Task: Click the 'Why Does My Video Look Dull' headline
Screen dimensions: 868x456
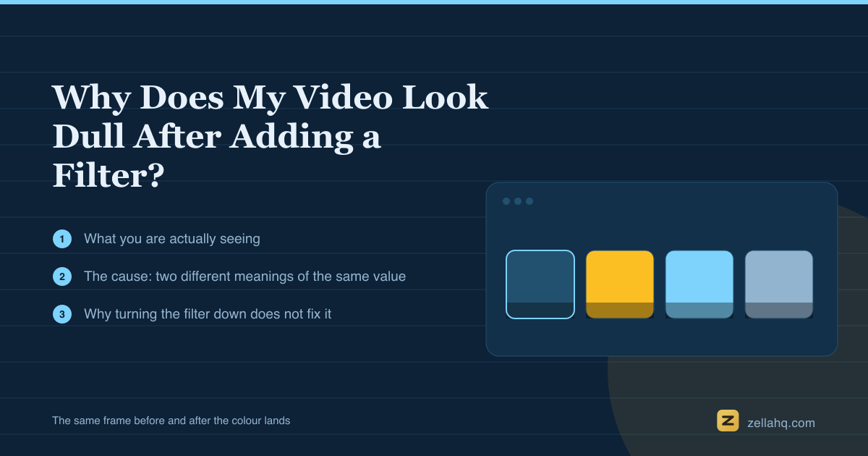Action: (x=271, y=138)
